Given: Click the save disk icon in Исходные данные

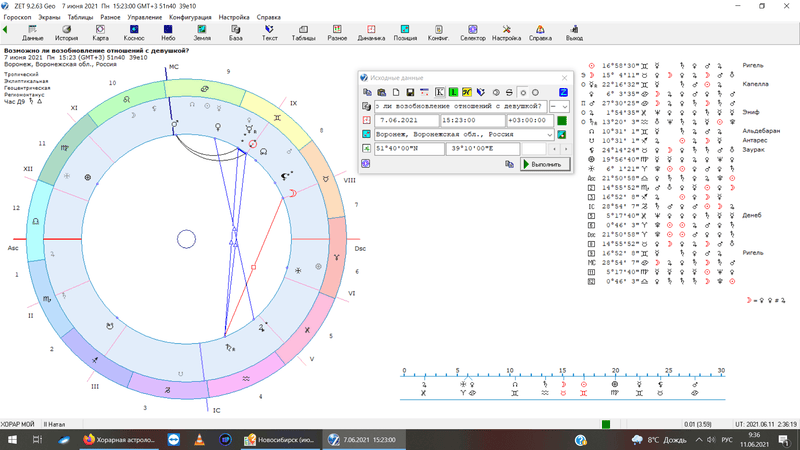Looking at the screenshot, I should [410, 92].
